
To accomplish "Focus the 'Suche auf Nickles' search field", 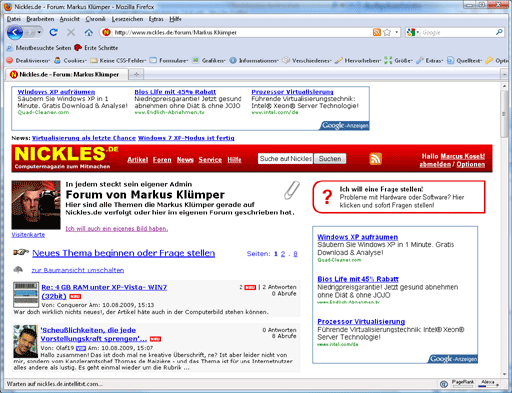I will click(x=285, y=159).
